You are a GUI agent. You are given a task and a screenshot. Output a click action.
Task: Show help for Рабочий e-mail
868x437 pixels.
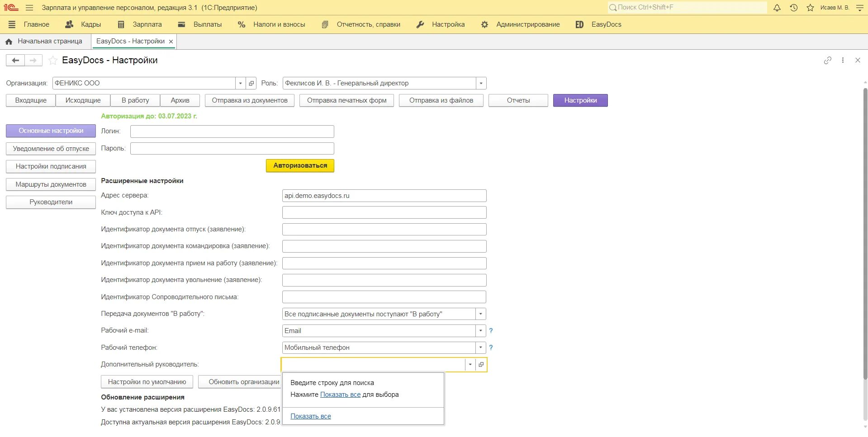pyautogui.click(x=491, y=331)
